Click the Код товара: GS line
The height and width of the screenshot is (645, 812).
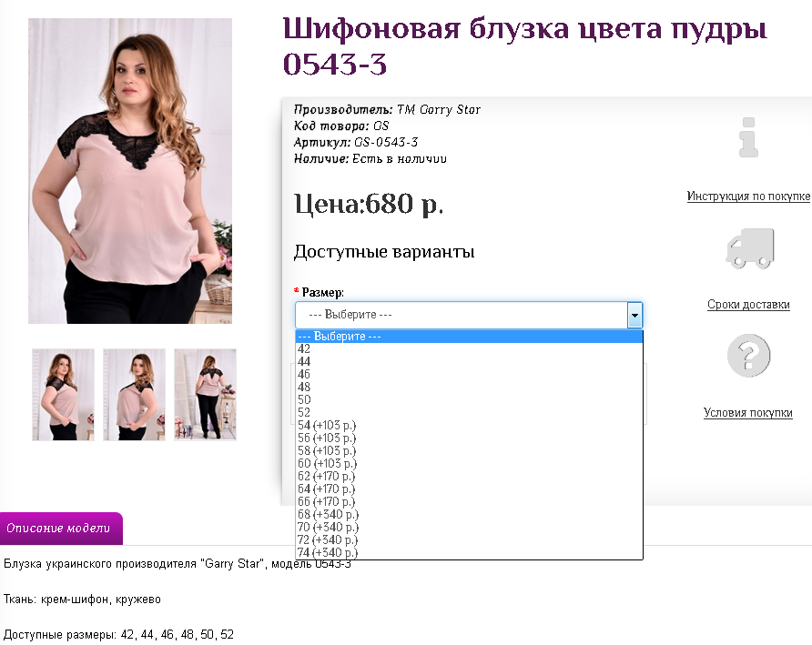point(341,126)
